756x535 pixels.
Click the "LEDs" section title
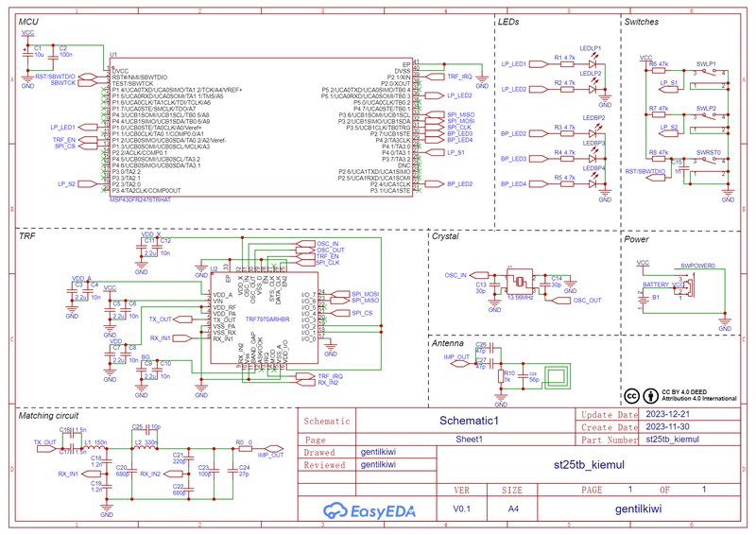pyautogui.click(x=508, y=22)
